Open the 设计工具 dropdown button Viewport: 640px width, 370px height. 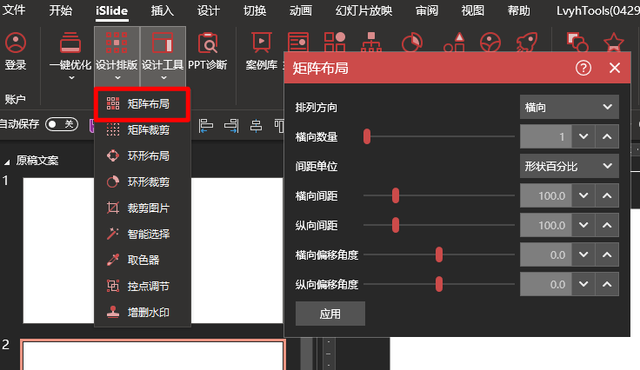click(163, 56)
